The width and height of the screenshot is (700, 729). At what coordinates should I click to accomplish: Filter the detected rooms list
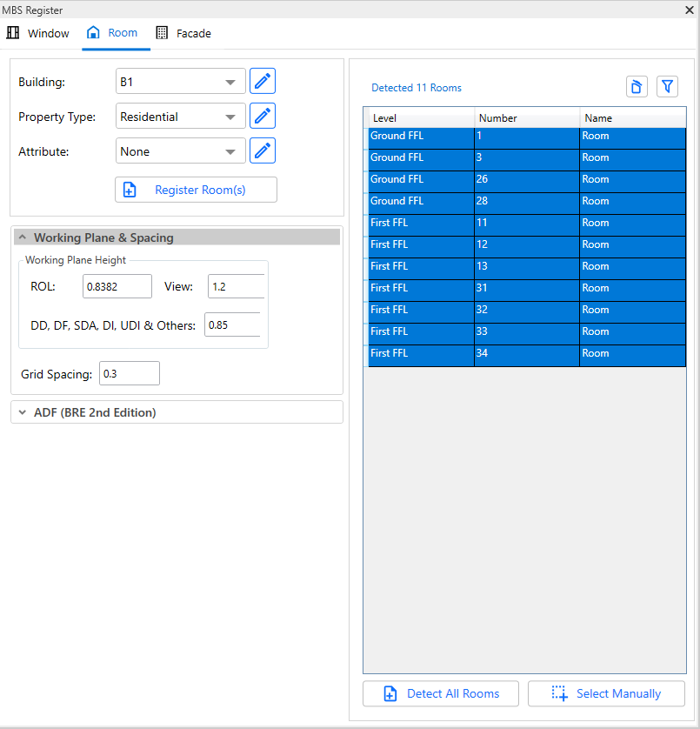(x=667, y=86)
